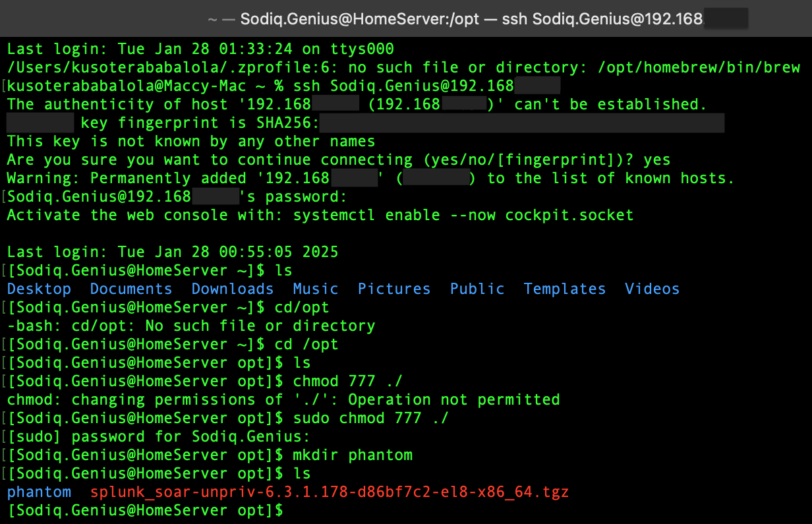This screenshot has width=812, height=524.
Task: Click the red splunk_soar-unpriv tgz filename
Action: 330,492
